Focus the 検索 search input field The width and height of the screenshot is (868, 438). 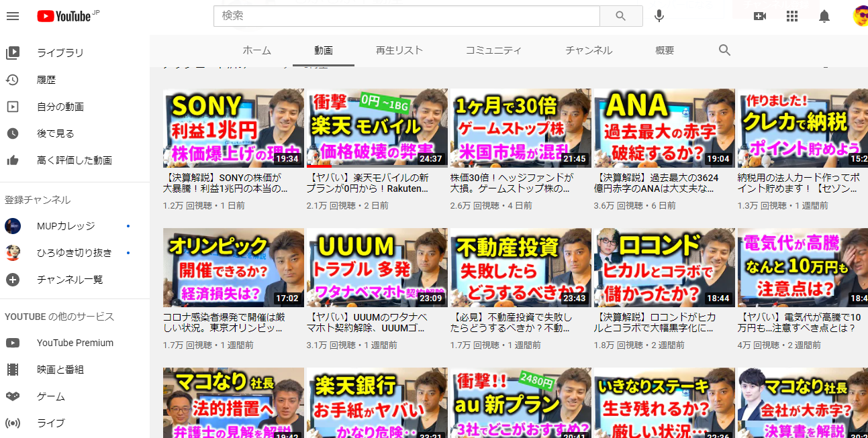[x=407, y=16]
